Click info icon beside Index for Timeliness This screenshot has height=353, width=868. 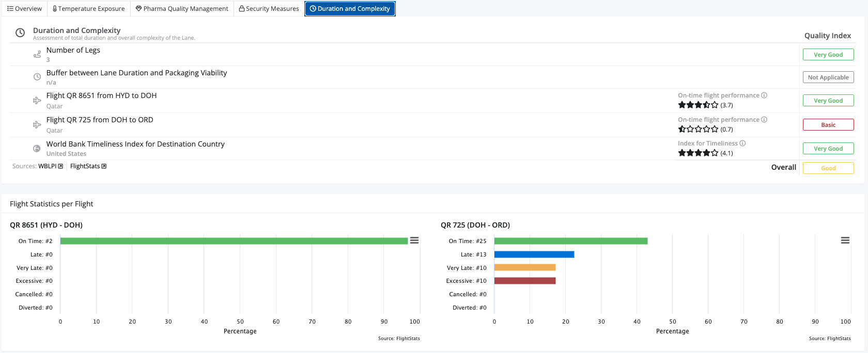[x=742, y=143]
